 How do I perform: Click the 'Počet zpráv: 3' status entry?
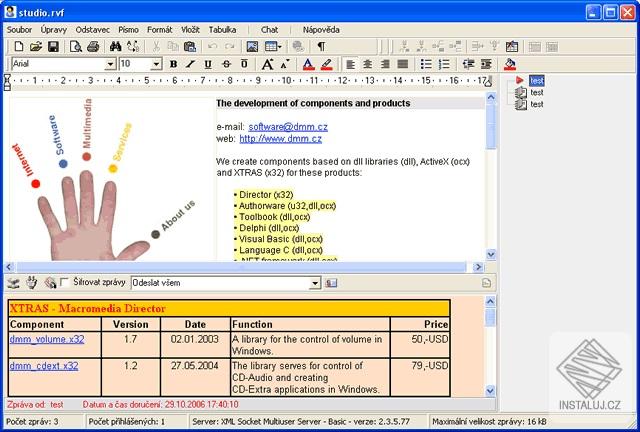click(32, 421)
